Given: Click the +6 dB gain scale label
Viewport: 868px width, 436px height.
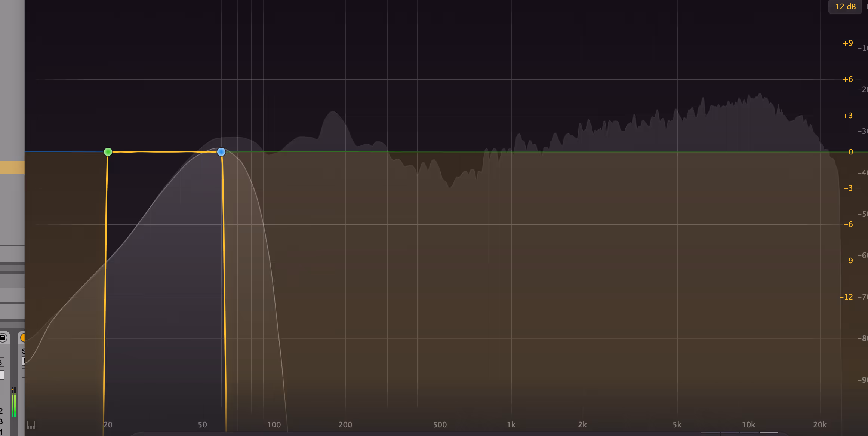Looking at the screenshot, I should point(848,79).
